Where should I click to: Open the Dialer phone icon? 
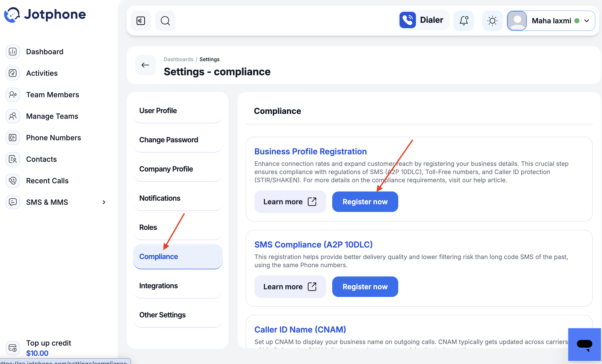pos(408,20)
